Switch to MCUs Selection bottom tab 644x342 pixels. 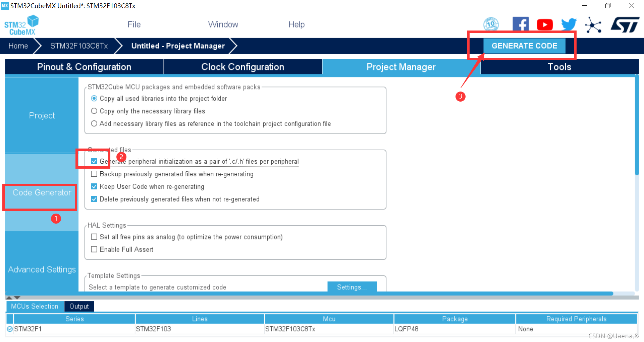tap(35, 306)
